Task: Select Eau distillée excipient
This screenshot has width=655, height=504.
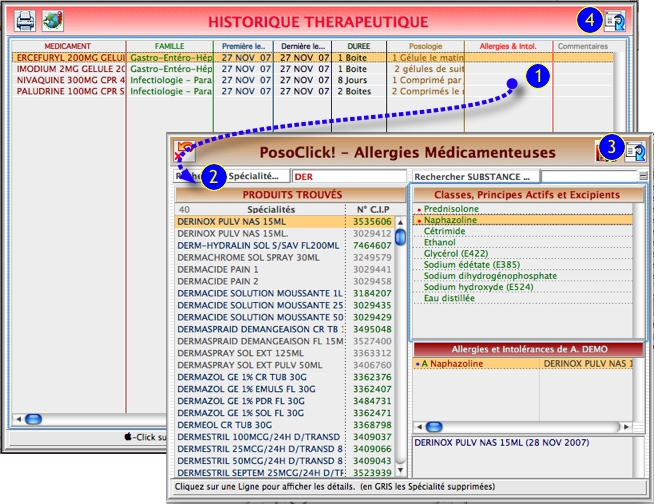Action: pos(523,299)
